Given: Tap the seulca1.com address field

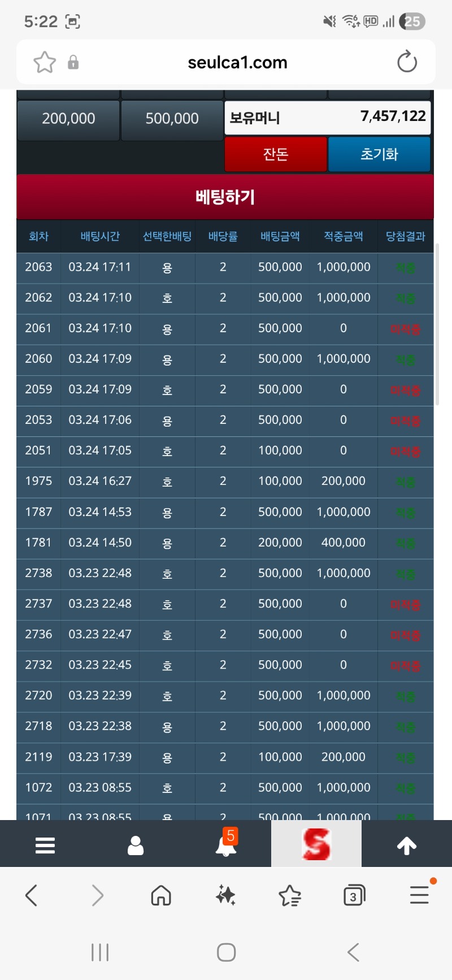Looking at the screenshot, I should 237,62.
